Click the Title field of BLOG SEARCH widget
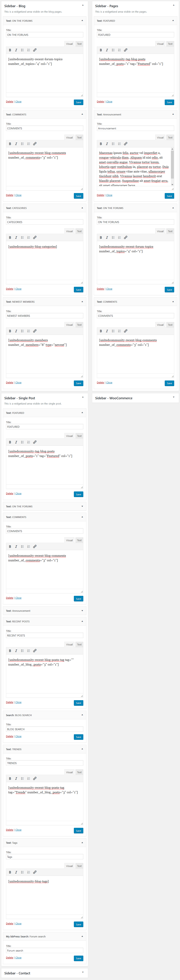 (44, 729)
